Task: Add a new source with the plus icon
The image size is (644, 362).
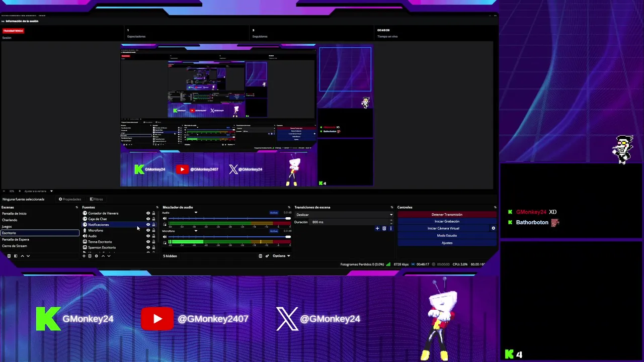Action: tap(84, 256)
